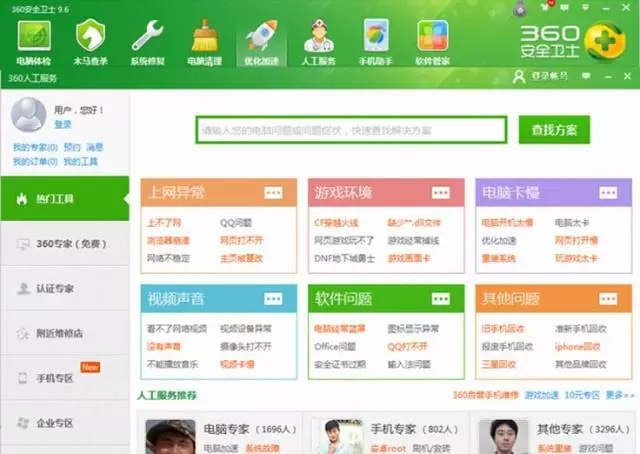Image resolution: width=640 pixels, height=454 pixels.
Task: Expand the 软件问题 more (...) button
Action: click(x=440, y=299)
